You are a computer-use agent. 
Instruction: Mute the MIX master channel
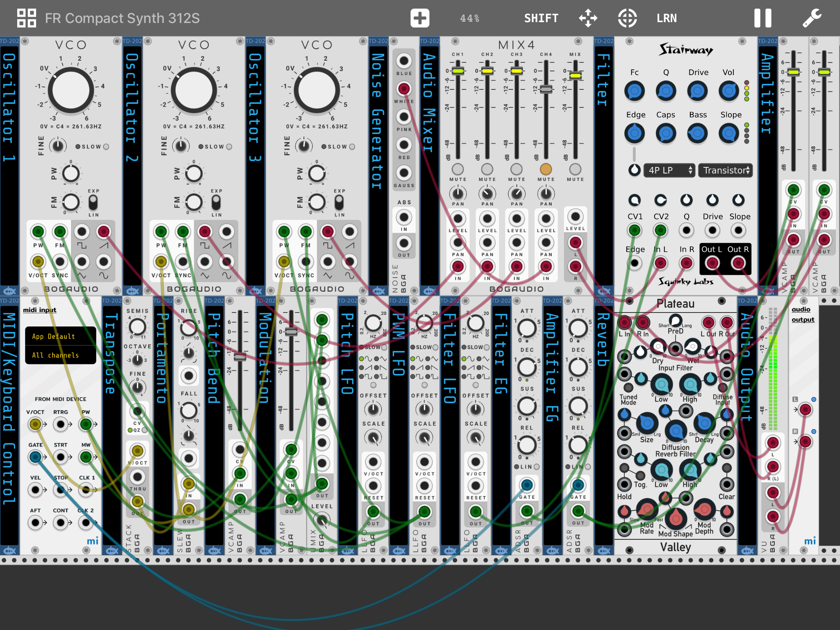tap(575, 169)
